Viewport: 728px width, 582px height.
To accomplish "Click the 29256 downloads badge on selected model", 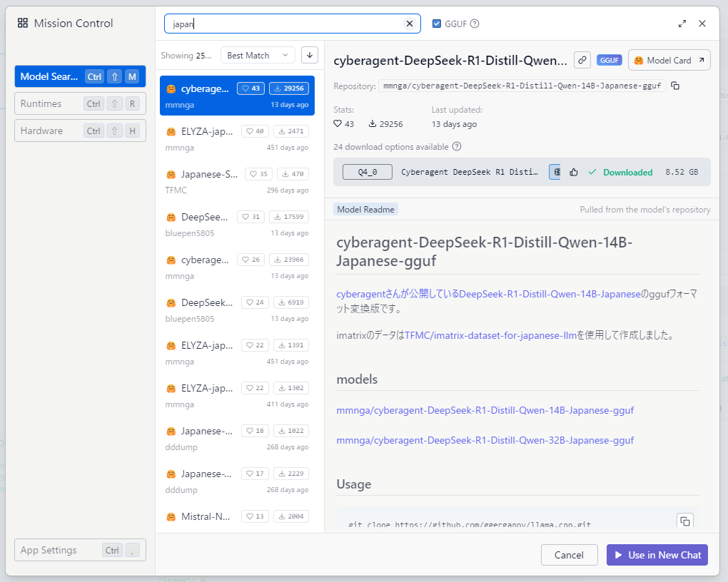I will coord(289,88).
